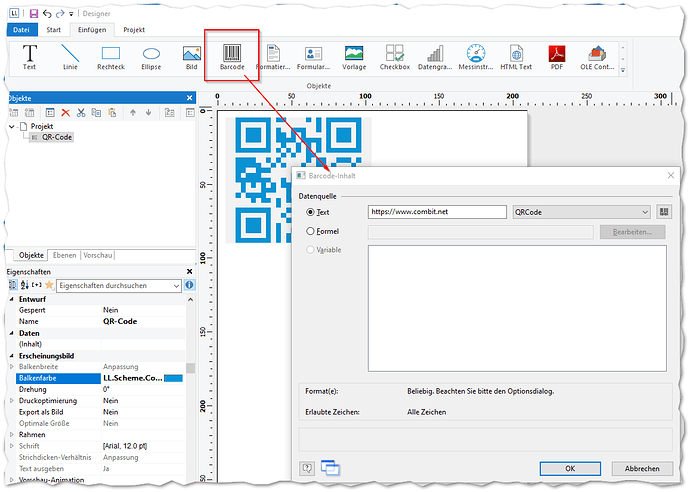Pick the Ellipse shape tool
Screen dimensions: 690x492
(151, 57)
